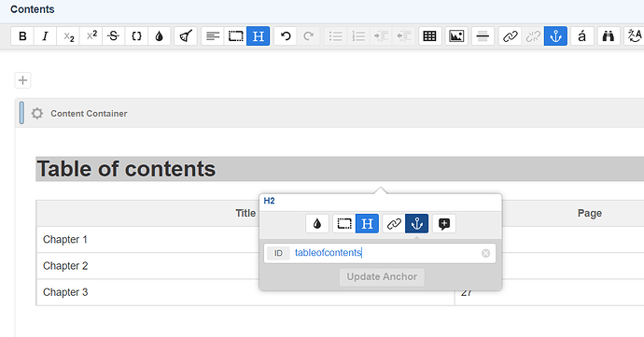Click the anchor ID input field
Viewport: 644px width, 337px height.
click(380, 253)
